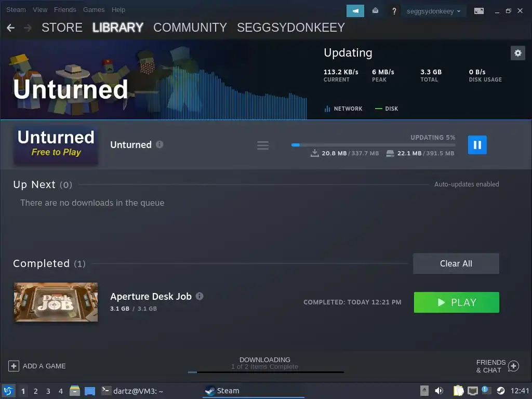Click the UPDATING 5% status text

tap(433, 137)
